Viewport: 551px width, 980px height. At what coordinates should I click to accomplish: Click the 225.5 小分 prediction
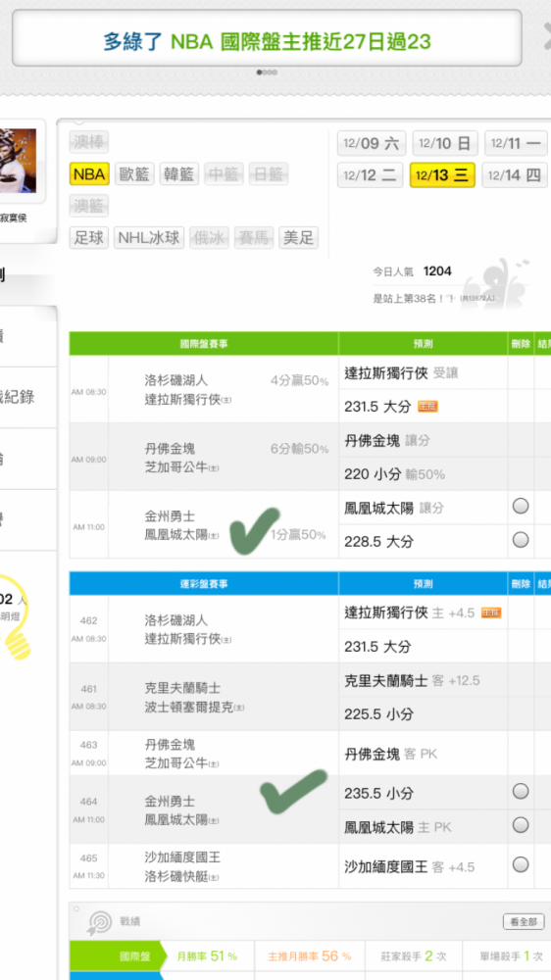[378, 713]
